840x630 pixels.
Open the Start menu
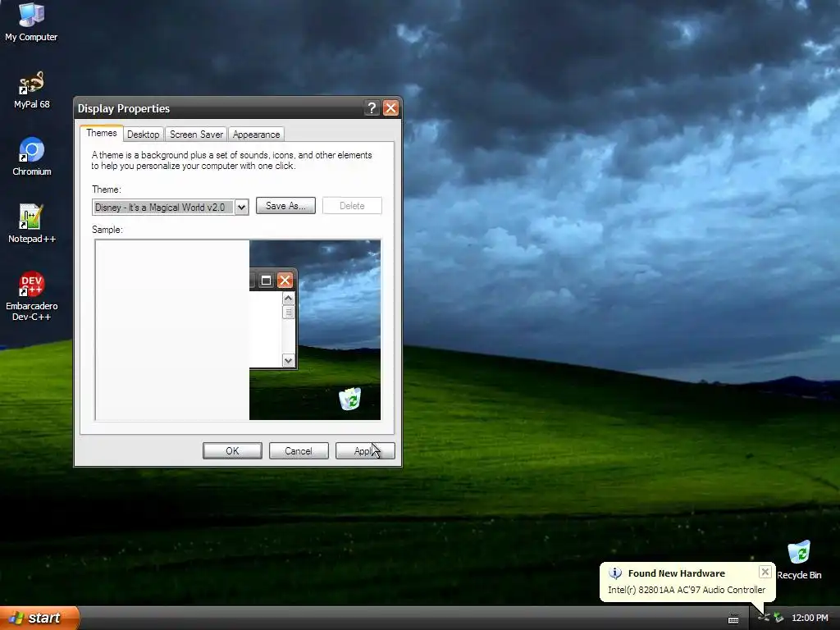(39, 618)
